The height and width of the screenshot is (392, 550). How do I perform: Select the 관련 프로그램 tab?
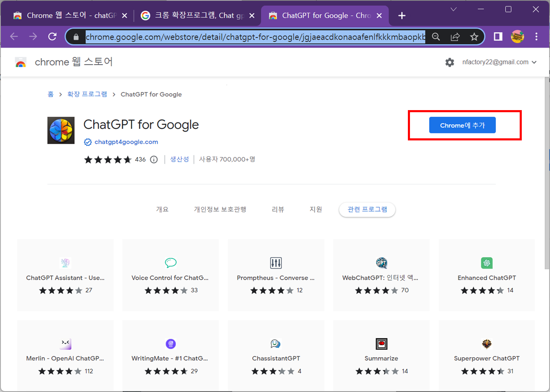(367, 209)
